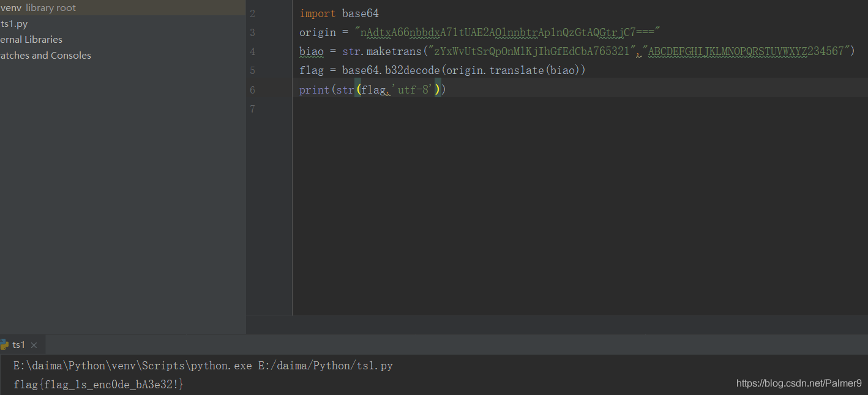Click the ABCDEFGHIJKLMNOPQRSTUVWXYZ234567 string
The image size is (868, 395).
click(x=746, y=51)
